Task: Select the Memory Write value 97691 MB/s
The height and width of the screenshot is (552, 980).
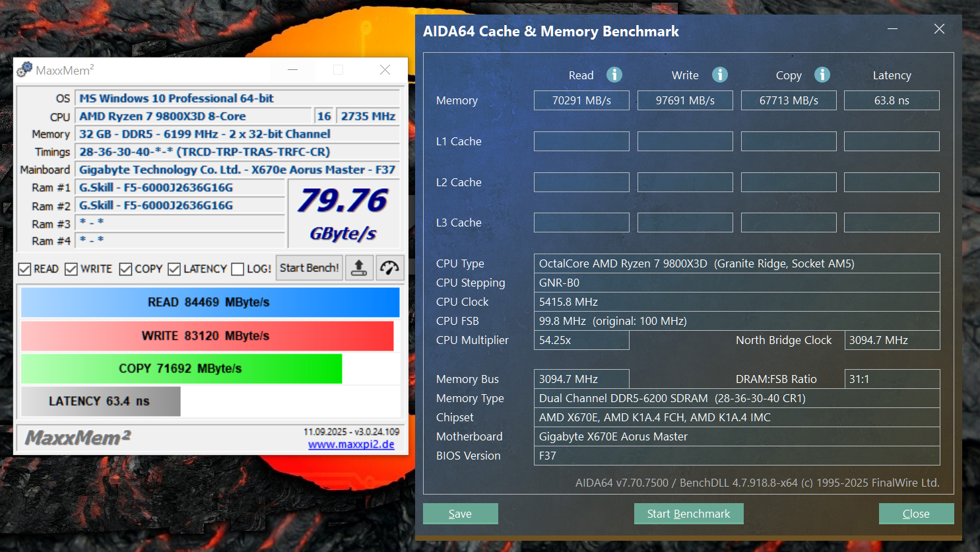Action: coord(685,100)
